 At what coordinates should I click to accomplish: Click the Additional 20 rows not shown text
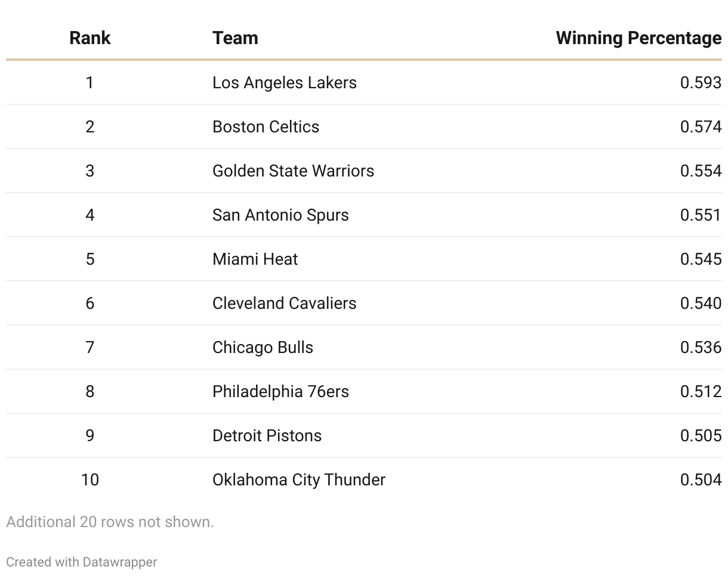click(x=110, y=522)
